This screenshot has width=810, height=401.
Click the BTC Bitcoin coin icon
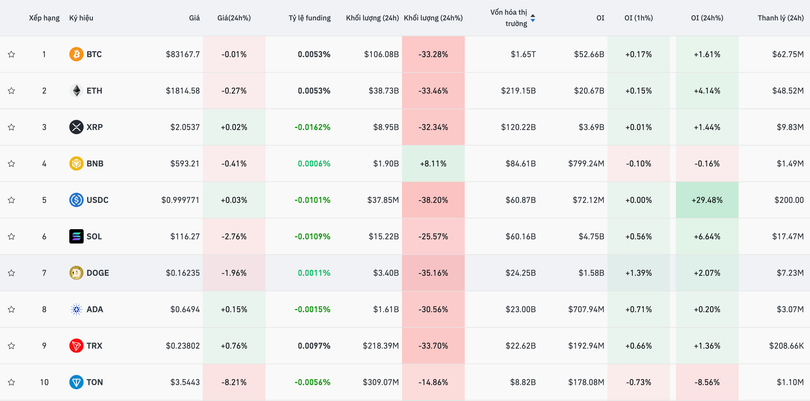coord(76,54)
